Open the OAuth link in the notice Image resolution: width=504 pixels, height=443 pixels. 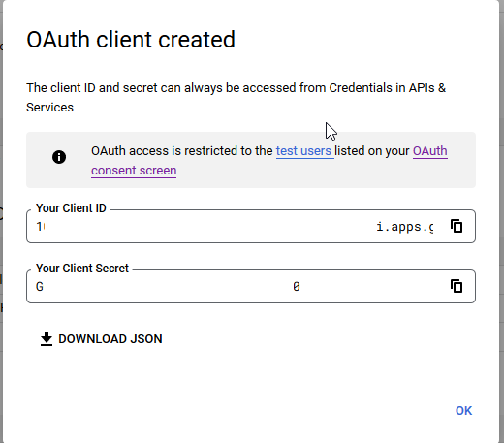click(x=430, y=151)
